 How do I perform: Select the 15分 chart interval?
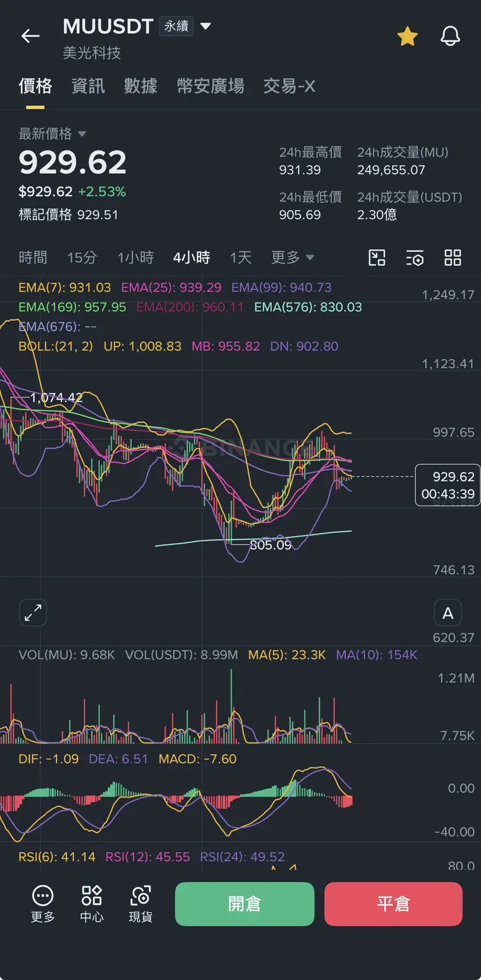pyautogui.click(x=82, y=257)
